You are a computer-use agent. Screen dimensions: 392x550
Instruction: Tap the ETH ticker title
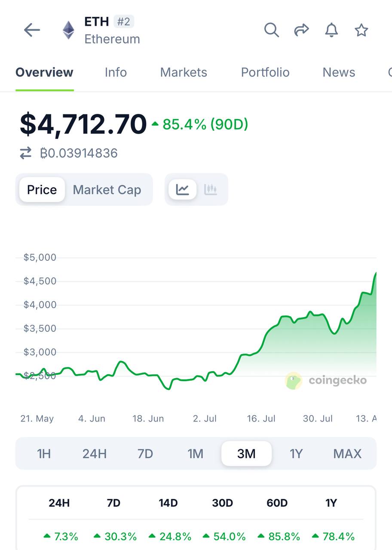(97, 21)
